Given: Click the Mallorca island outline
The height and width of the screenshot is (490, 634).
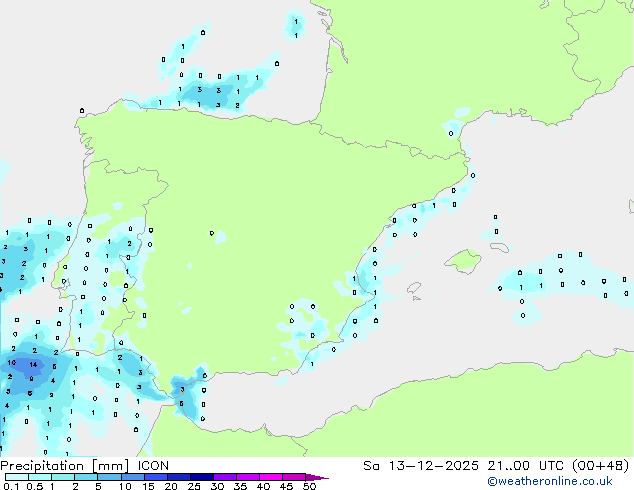Looking at the screenshot, I should (x=463, y=261).
